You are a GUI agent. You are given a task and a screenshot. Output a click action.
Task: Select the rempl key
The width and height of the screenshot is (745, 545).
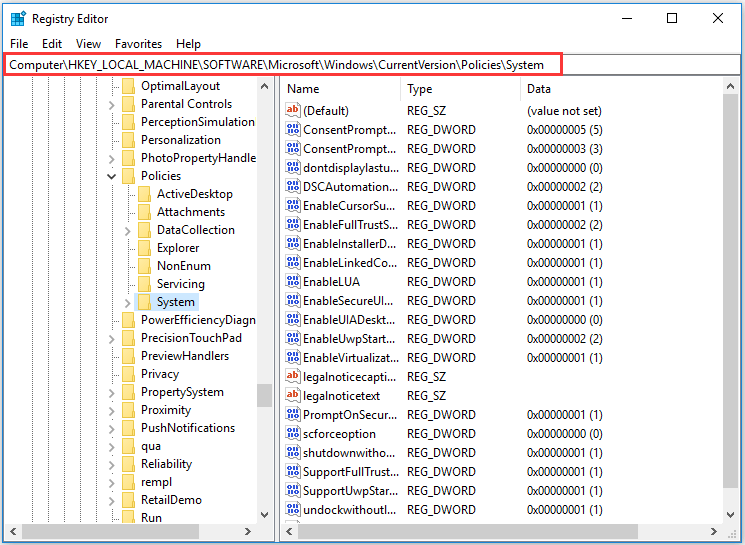(x=156, y=482)
